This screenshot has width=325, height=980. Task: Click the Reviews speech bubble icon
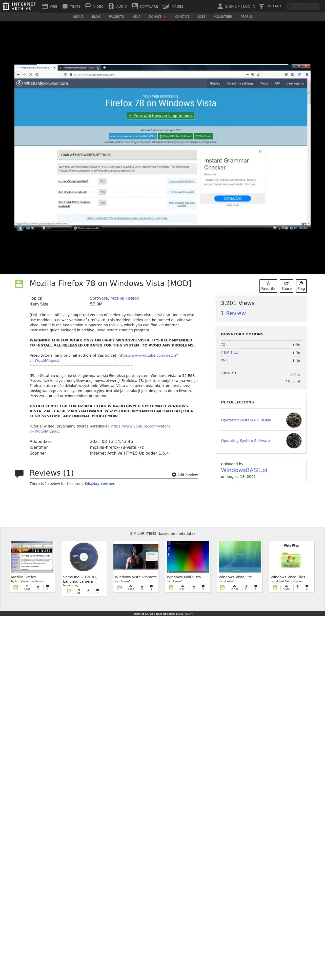coord(19,474)
